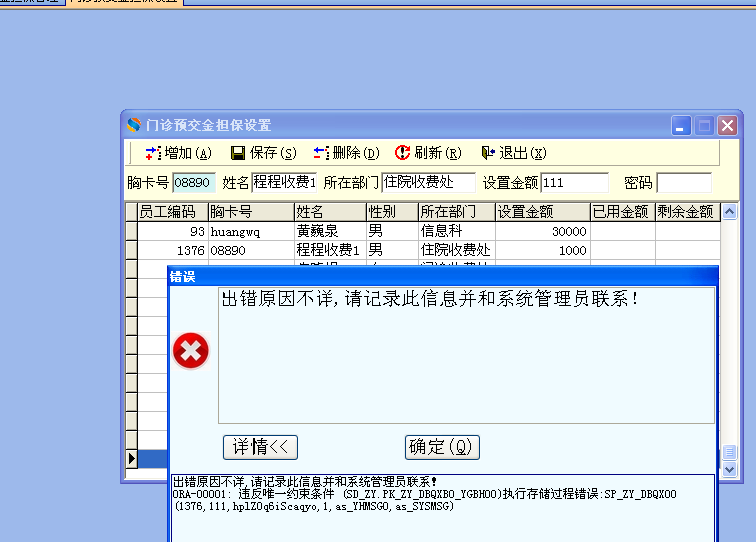This screenshot has height=542, width=756.
Task: Click the 增加(A) add toolbar button
Action: 178,153
